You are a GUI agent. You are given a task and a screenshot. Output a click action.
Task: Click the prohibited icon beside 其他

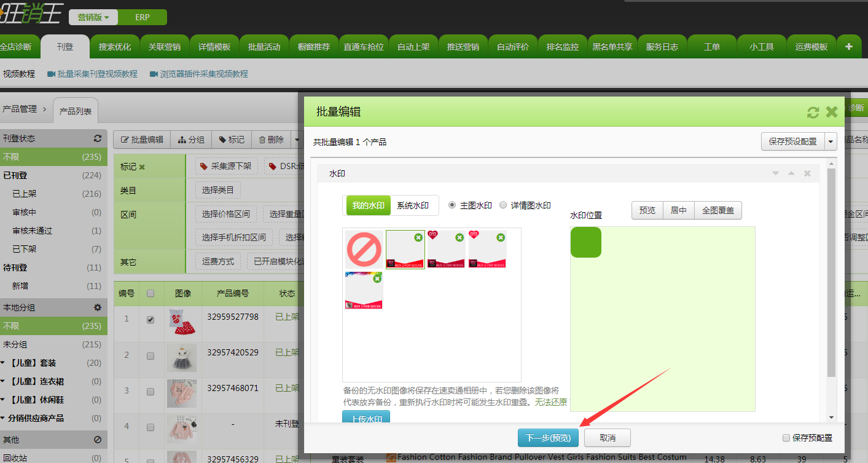(97, 440)
